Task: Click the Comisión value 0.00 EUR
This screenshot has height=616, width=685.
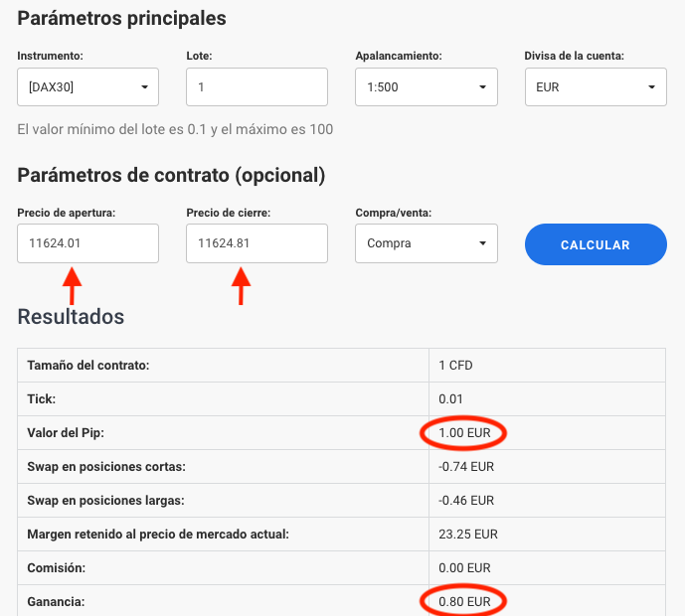Action: 464,567
